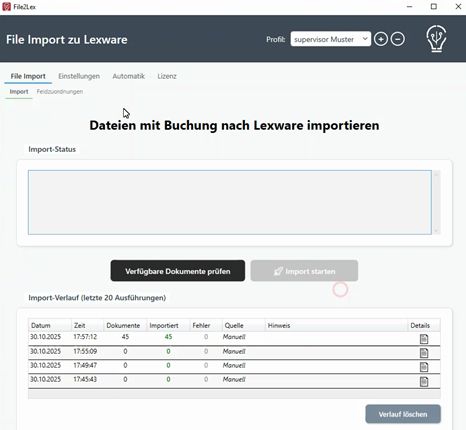Close the File2Lex window
This screenshot has width=466, height=430.
[x=458, y=7]
